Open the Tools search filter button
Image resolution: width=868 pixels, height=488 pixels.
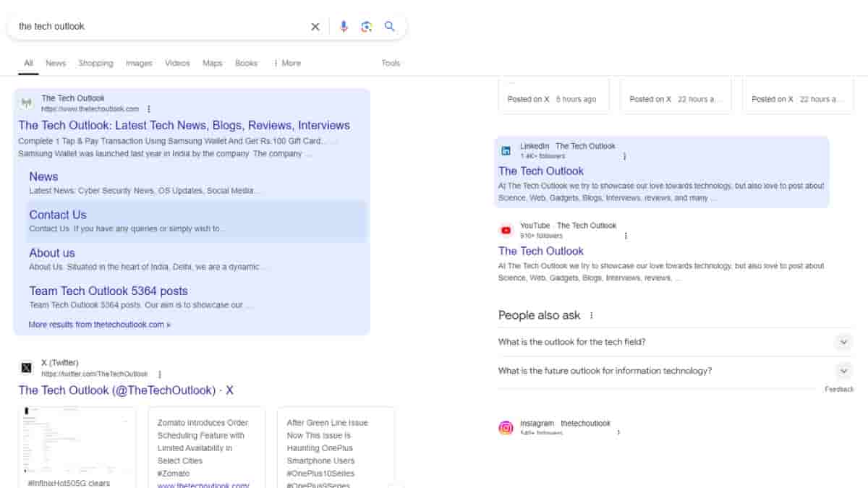(391, 64)
